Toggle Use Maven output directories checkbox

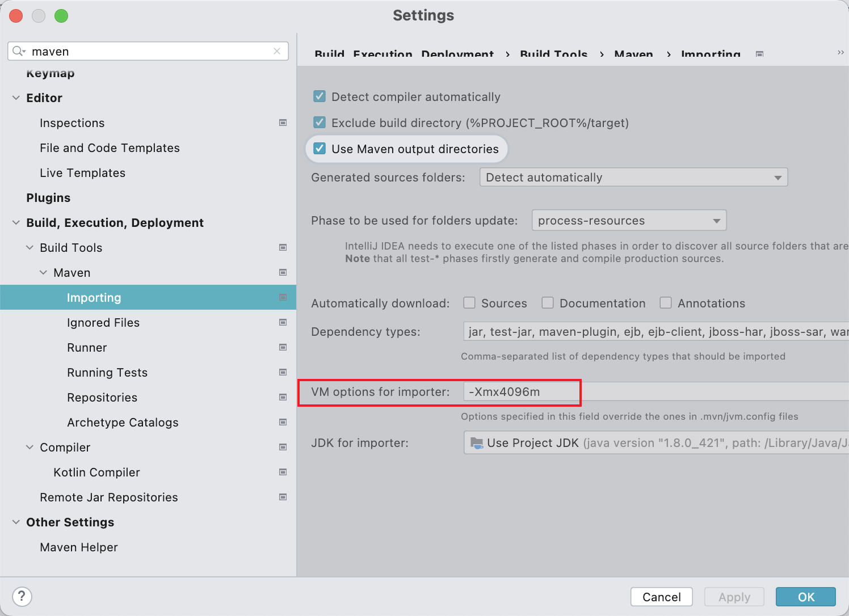point(320,149)
